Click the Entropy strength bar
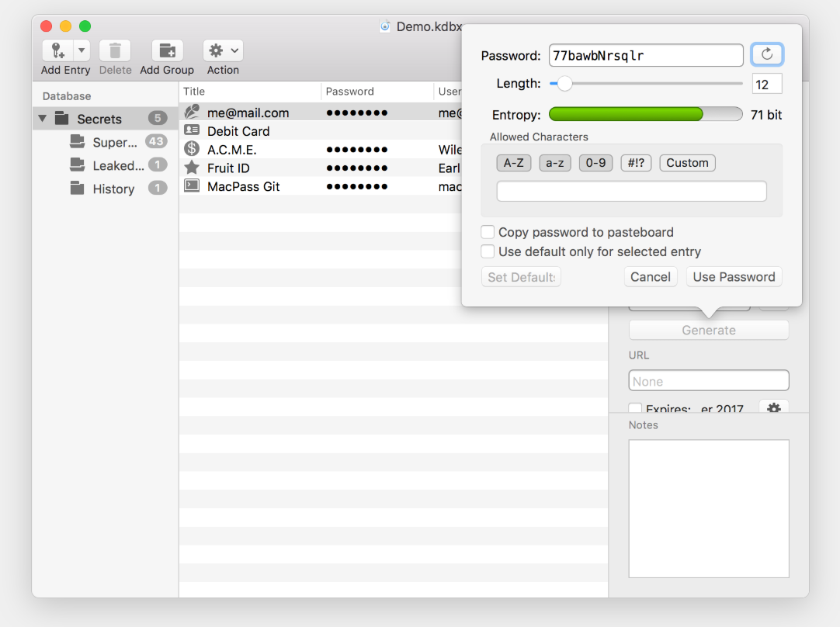Viewport: 840px width, 627px height. pos(646,114)
